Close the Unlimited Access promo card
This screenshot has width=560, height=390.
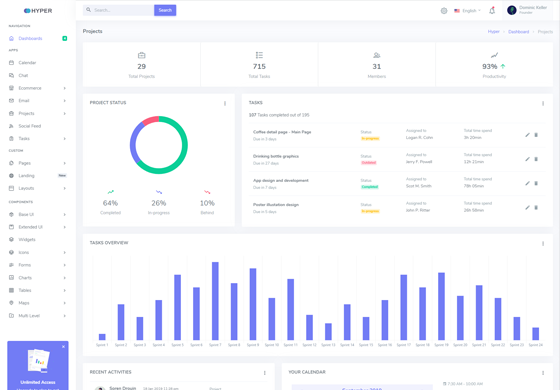[63, 346]
